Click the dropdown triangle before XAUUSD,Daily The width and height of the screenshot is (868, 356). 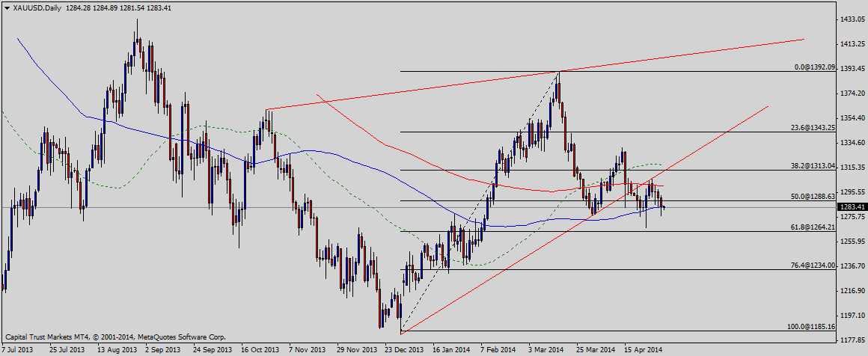tap(7, 7)
